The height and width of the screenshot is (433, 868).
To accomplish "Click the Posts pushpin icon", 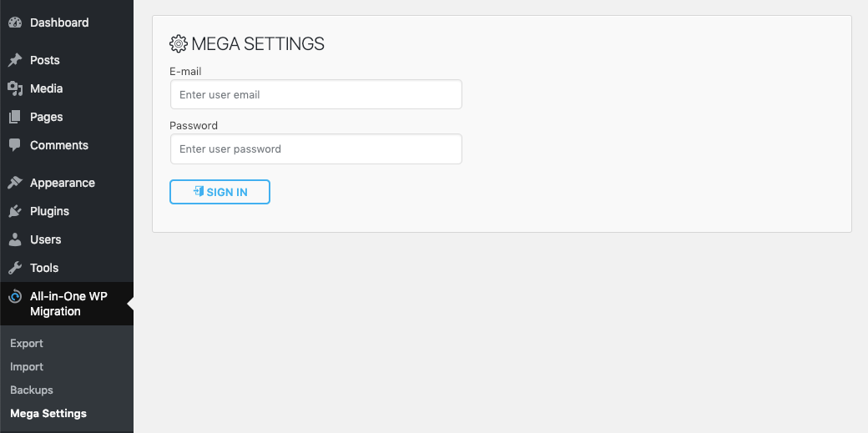I will click(x=15, y=60).
